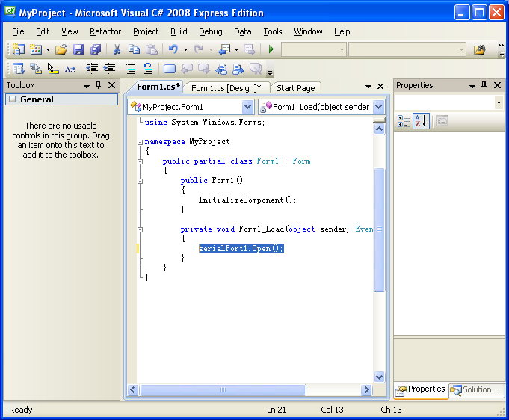509x420 pixels.
Task: Collapse the Form1 class code block
Action: click(x=140, y=161)
